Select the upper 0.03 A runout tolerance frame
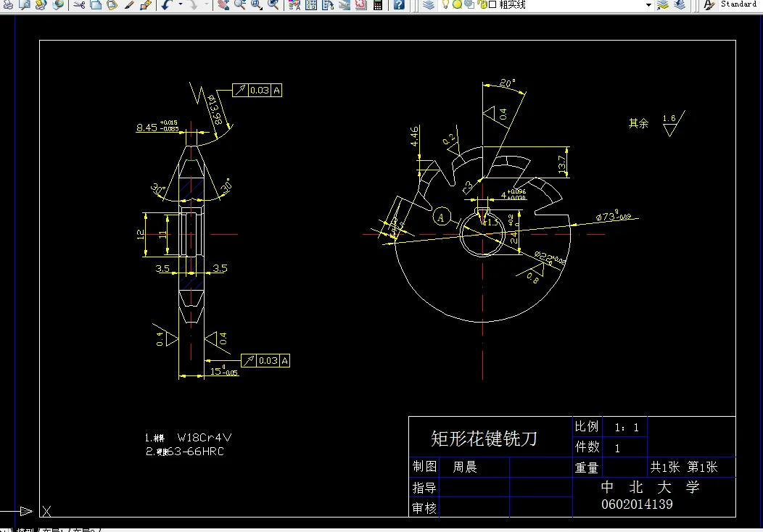This screenshot has height=532, width=763. (x=257, y=90)
